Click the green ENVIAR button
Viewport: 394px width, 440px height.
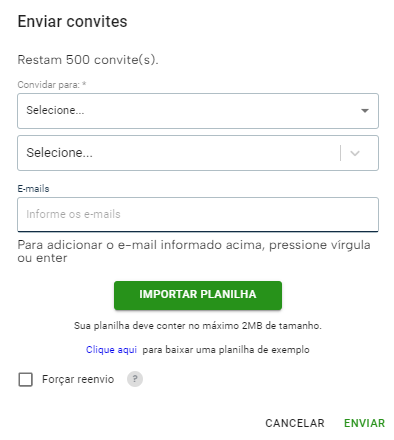click(x=364, y=423)
